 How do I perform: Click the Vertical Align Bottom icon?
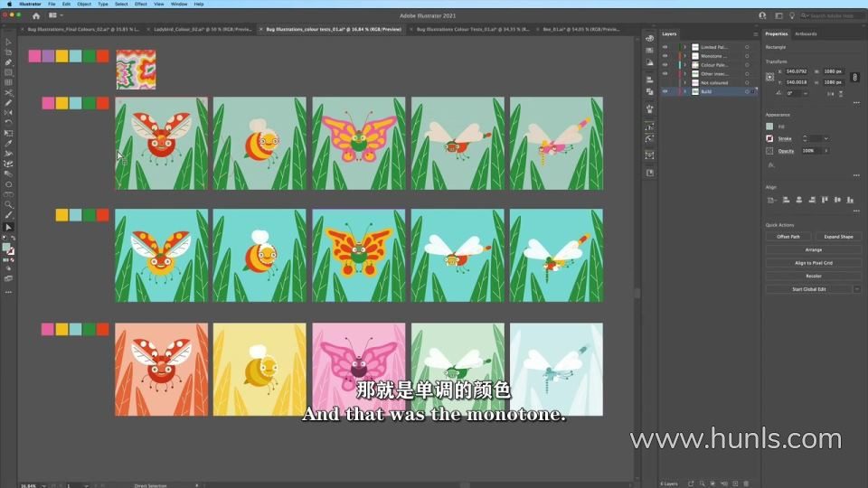850,200
